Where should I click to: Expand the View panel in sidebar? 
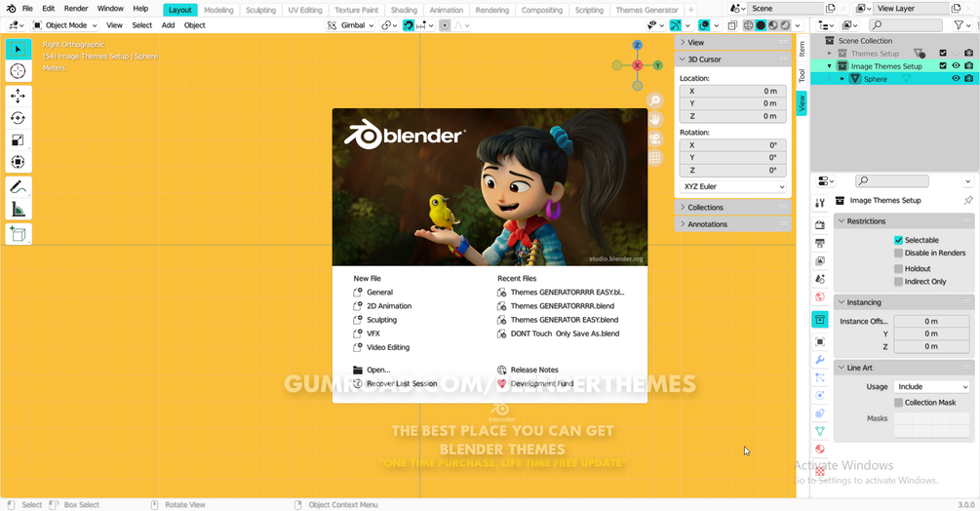point(733,43)
